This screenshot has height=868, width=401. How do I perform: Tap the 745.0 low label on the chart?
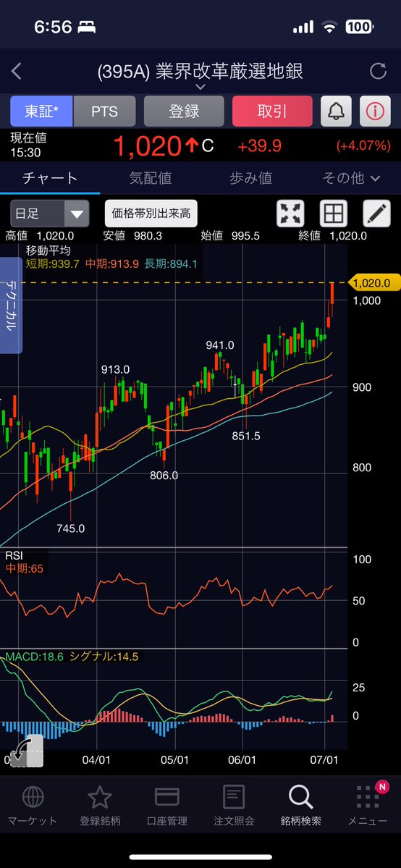71,528
